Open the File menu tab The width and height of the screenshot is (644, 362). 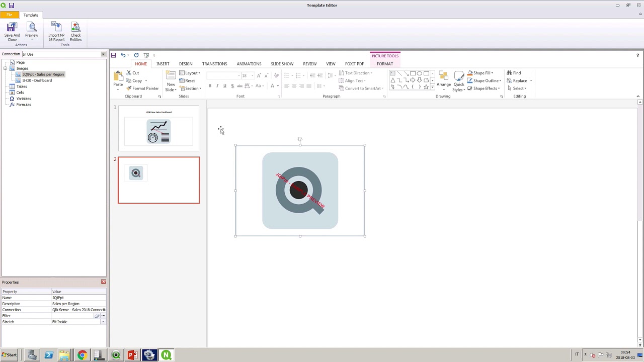click(10, 15)
